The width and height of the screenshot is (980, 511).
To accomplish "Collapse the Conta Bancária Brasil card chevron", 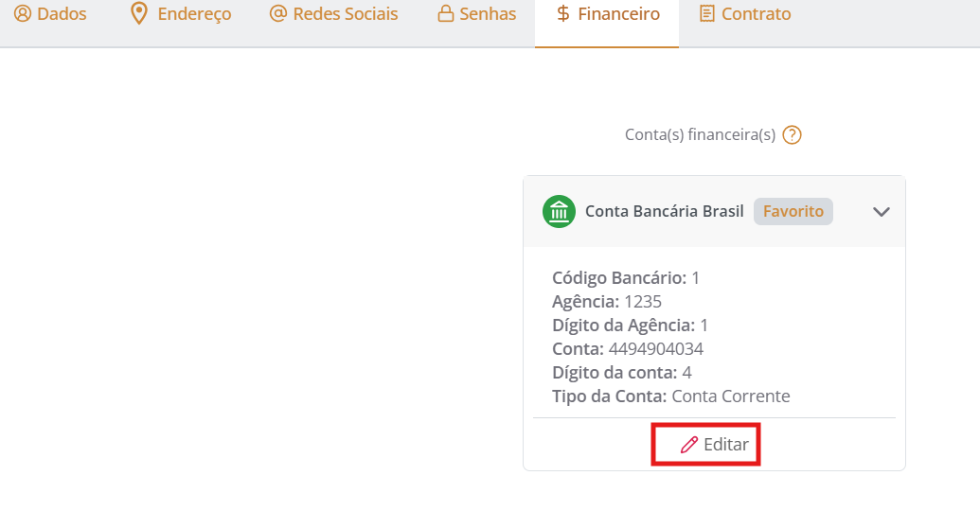I will pyautogui.click(x=881, y=212).
